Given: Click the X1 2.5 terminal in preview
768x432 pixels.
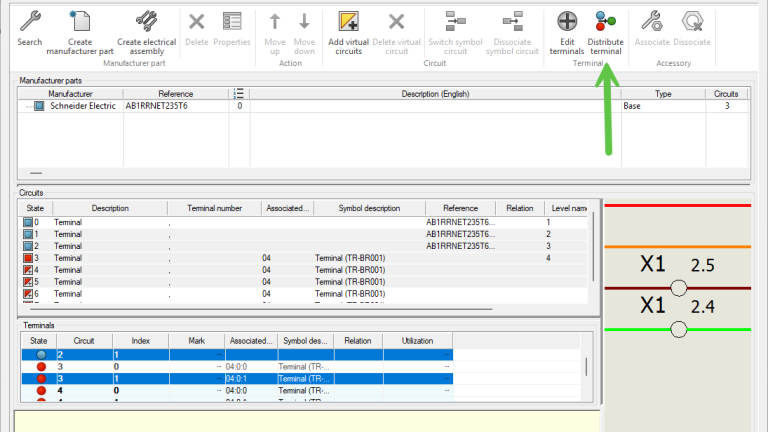Looking at the screenshot, I should coord(678,288).
